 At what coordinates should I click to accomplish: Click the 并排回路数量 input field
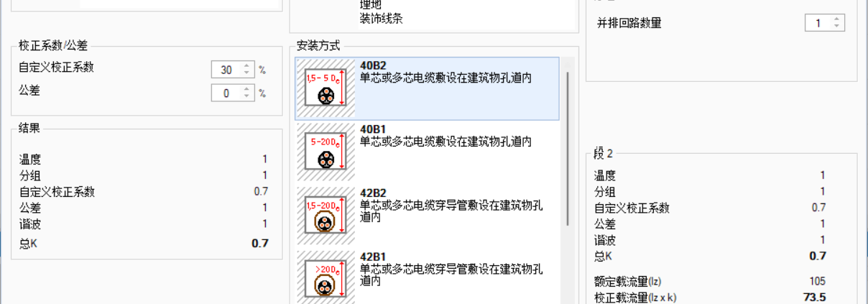(x=818, y=23)
